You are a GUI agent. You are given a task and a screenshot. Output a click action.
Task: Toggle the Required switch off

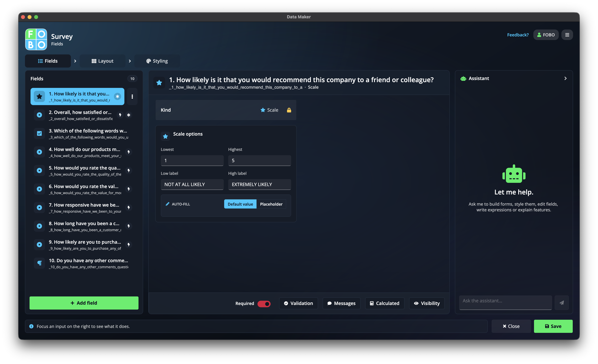pyautogui.click(x=264, y=304)
